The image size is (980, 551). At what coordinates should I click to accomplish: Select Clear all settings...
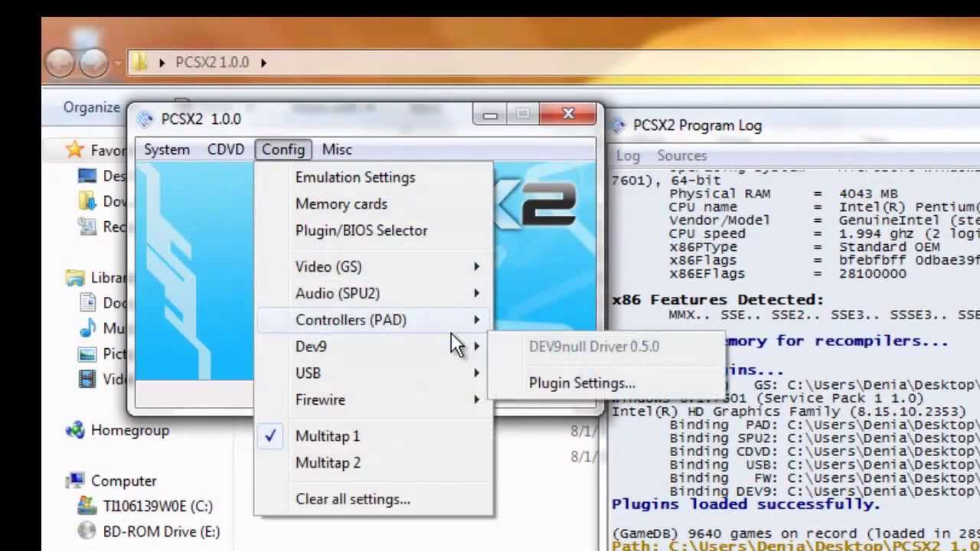point(374,499)
